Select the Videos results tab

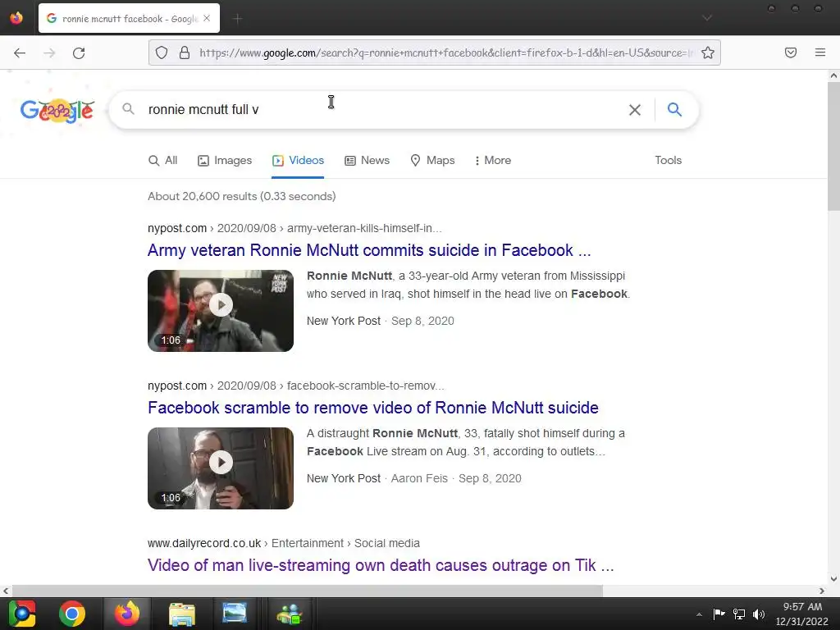point(298,160)
